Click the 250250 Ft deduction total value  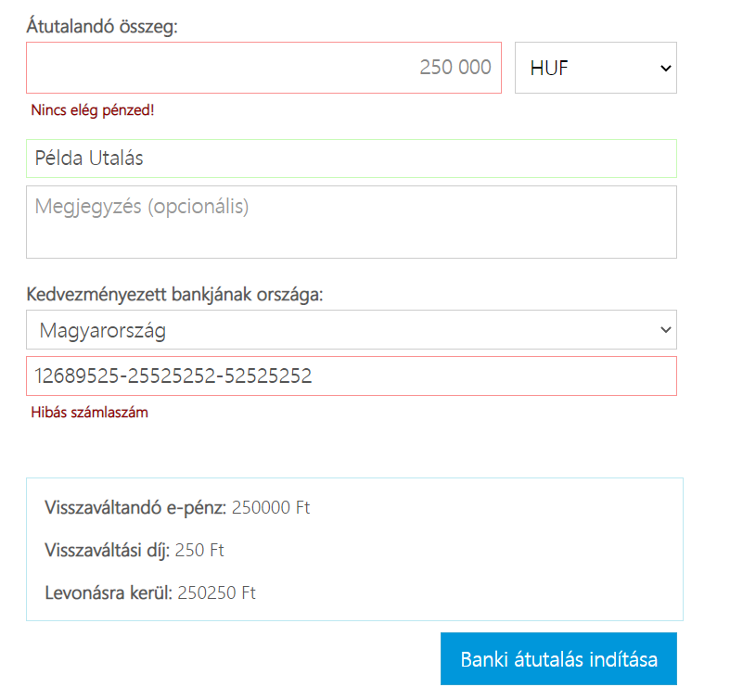click(216, 593)
